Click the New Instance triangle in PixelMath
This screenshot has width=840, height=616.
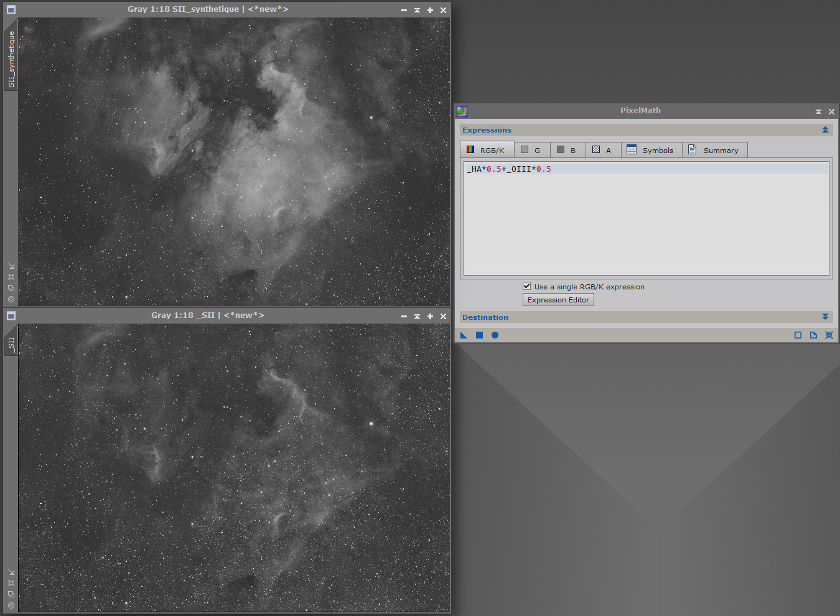point(464,335)
